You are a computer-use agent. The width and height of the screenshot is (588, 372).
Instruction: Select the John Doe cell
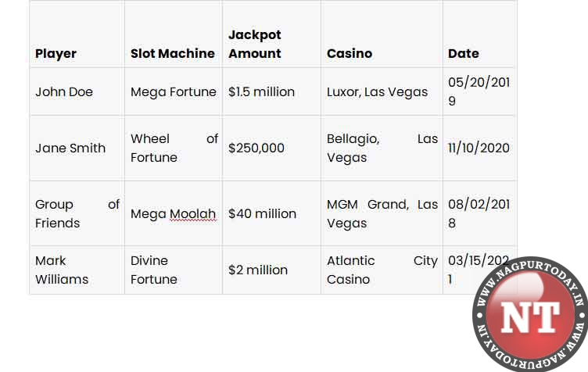coord(77,91)
